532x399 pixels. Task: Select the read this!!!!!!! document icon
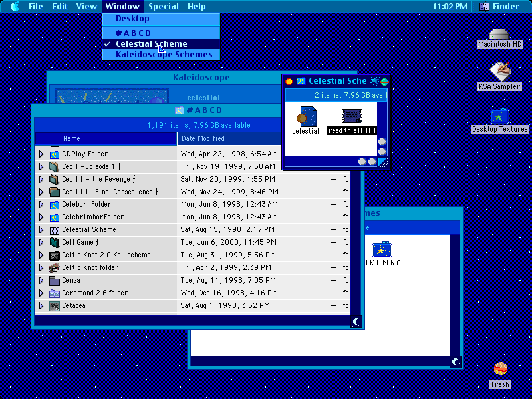(352, 116)
